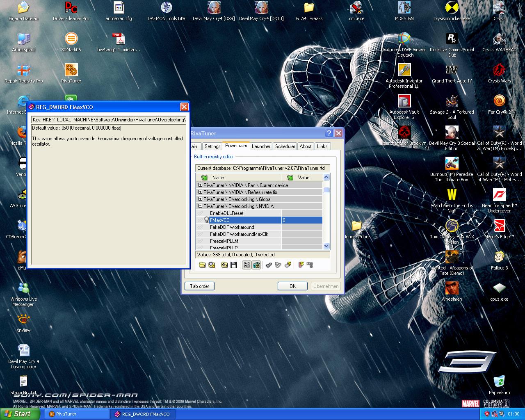Open Repair Registry Pro desktop icon
525x420 pixels.
[23, 73]
